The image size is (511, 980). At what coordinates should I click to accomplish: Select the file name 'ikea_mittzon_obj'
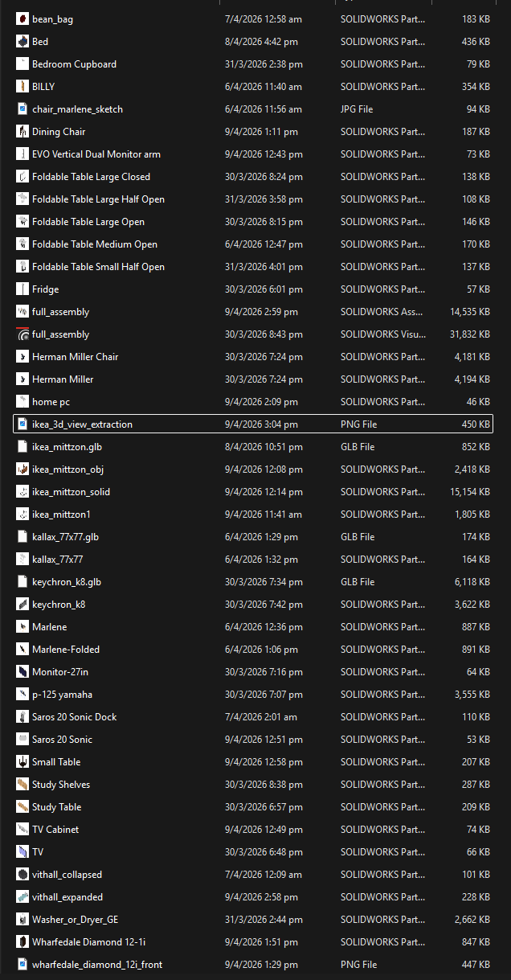tap(67, 469)
